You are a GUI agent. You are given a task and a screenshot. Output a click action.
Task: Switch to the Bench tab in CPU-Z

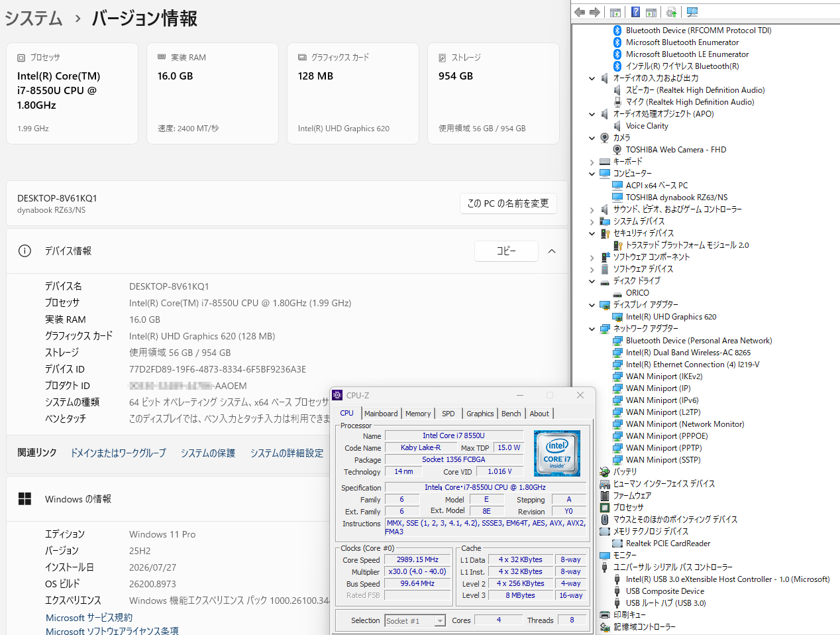[511, 414]
